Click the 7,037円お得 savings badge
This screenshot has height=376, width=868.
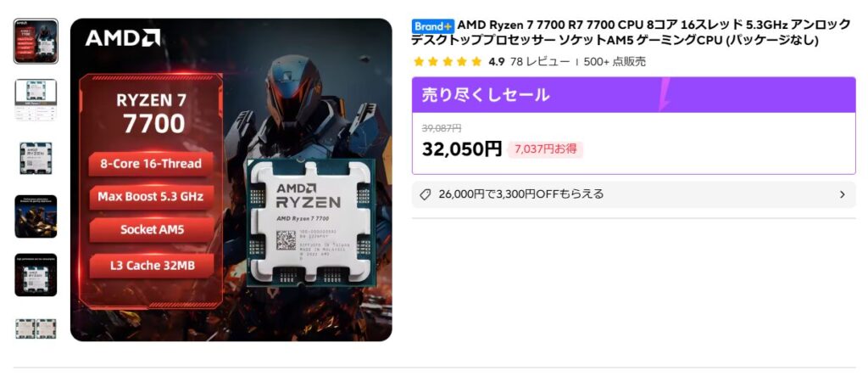click(x=545, y=149)
